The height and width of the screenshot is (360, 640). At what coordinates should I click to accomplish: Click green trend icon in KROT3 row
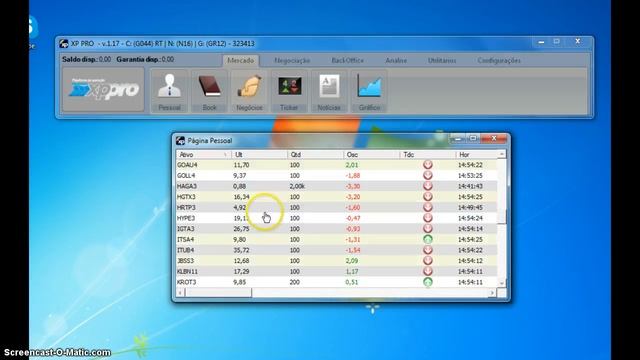click(428, 282)
